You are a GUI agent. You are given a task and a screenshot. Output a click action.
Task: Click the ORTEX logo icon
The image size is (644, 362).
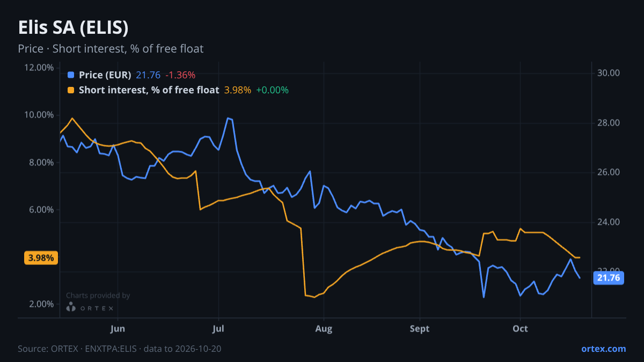pos(71,307)
